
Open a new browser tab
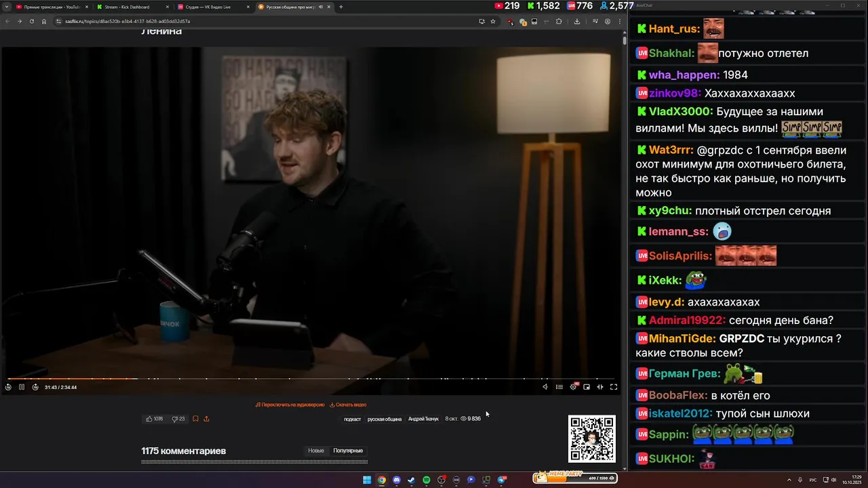341,7
